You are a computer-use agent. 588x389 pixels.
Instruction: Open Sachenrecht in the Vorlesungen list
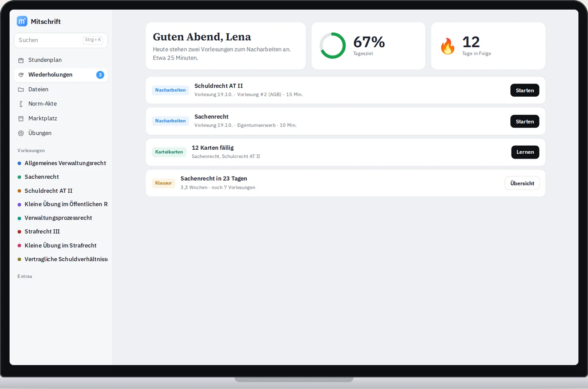(62, 177)
